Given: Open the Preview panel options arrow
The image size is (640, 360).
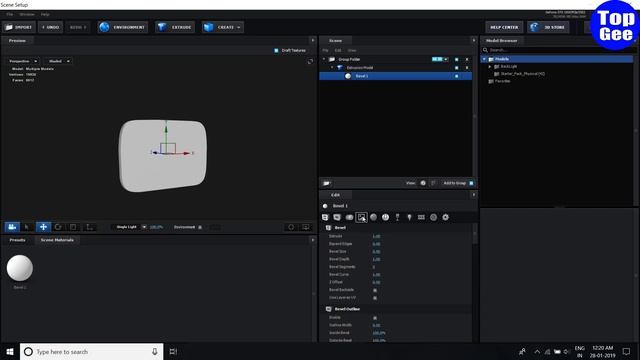Looking at the screenshot, I should coord(313,40).
